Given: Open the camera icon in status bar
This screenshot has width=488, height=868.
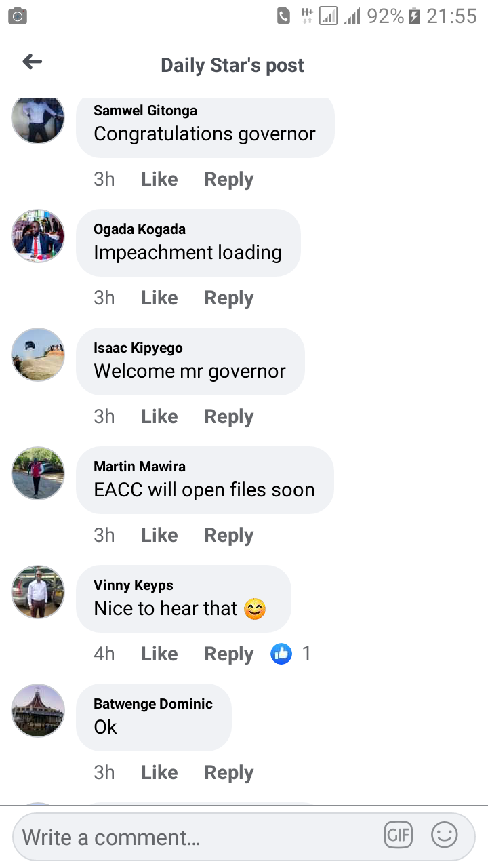Looking at the screenshot, I should [x=18, y=16].
